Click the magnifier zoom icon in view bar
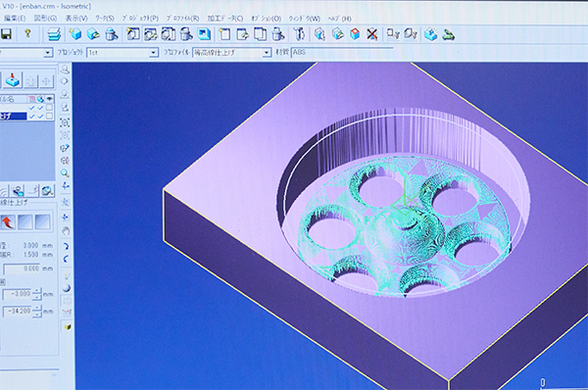The height and width of the screenshot is (390, 588). (x=65, y=173)
